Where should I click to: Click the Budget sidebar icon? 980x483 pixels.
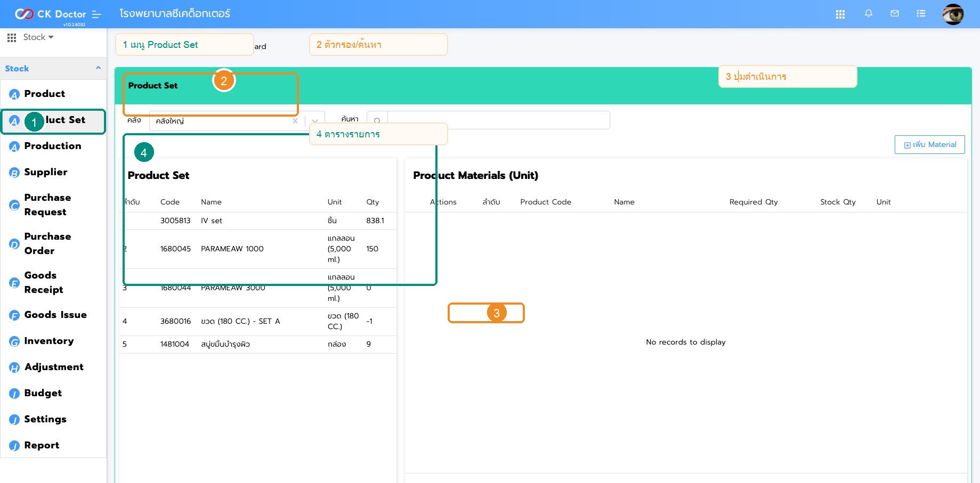14,394
